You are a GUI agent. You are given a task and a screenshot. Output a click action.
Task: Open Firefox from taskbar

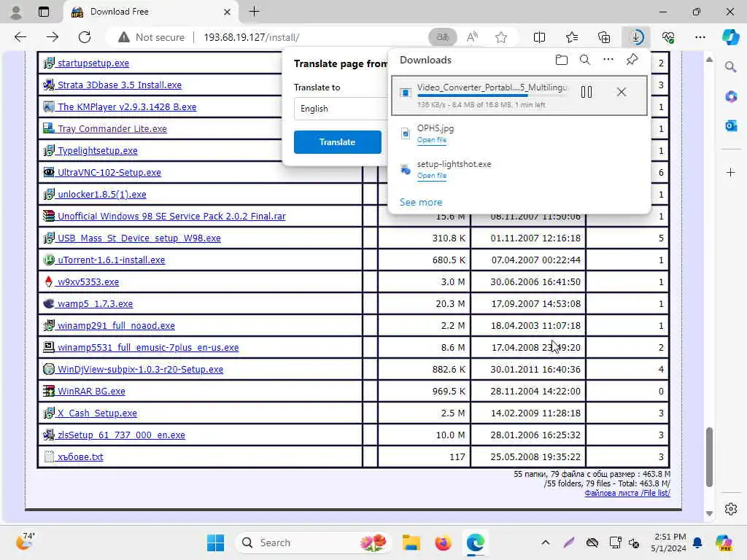click(x=443, y=542)
